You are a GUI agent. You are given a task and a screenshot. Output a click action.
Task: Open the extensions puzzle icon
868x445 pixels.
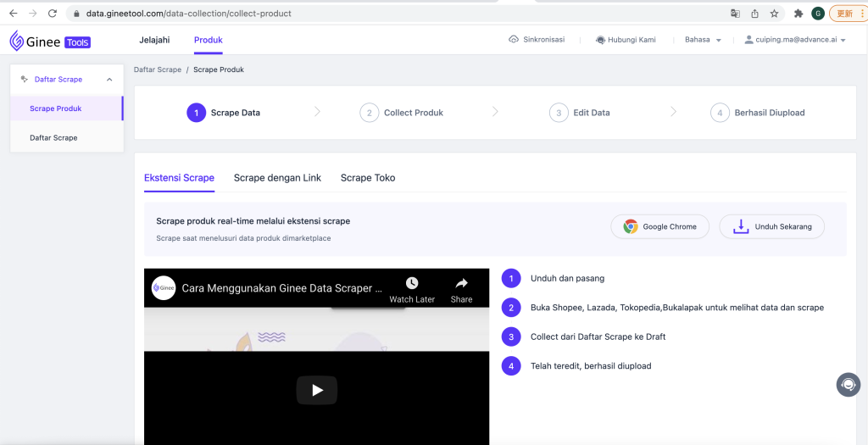[x=798, y=14]
